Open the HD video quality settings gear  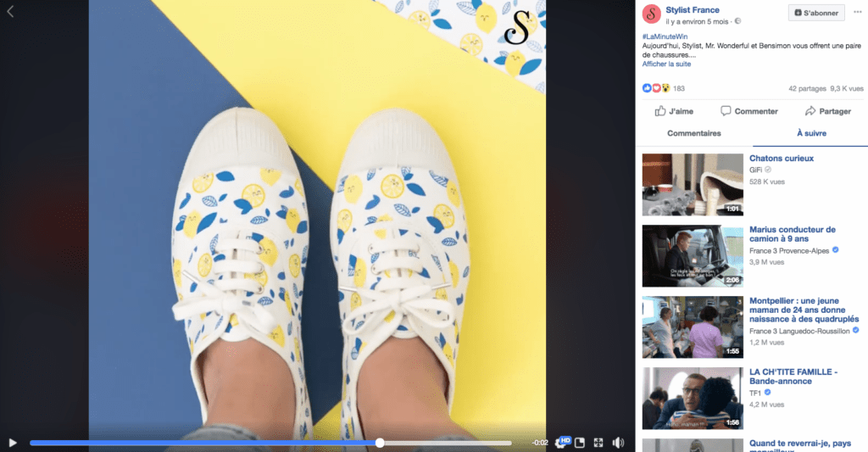click(x=563, y=442)
